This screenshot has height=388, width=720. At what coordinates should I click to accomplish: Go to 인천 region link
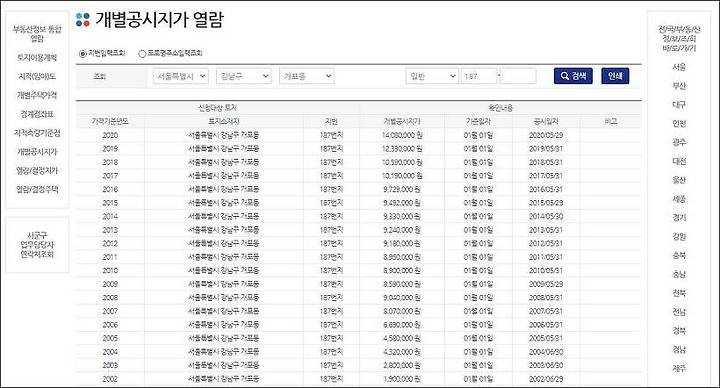click(x=679, y=124)
